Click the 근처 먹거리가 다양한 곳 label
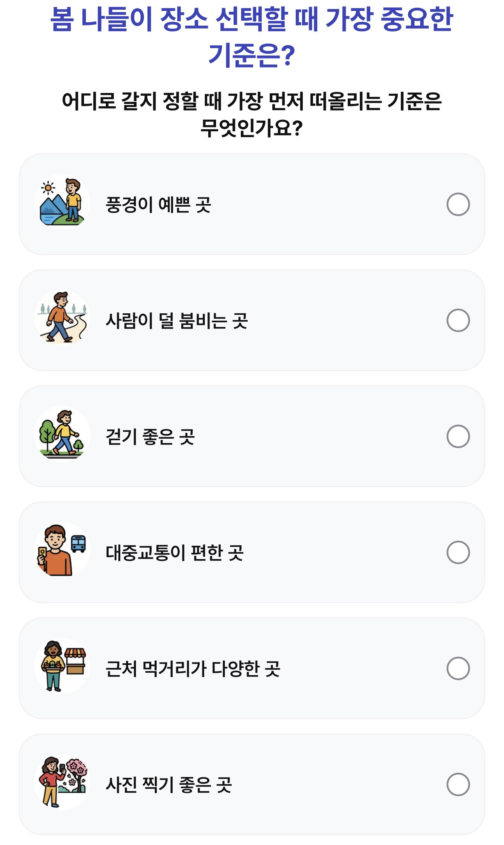The width and height of the screenshot is (504, 845). (193, 669)
